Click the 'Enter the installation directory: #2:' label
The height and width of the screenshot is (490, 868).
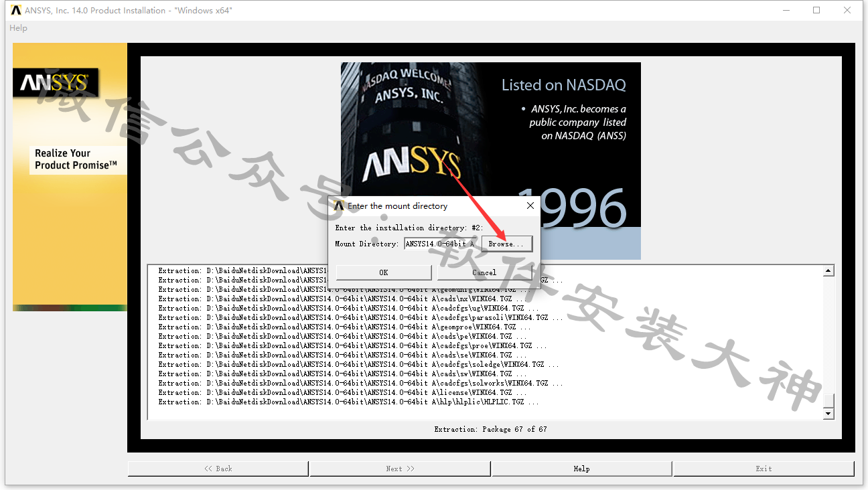coord(409,228)
